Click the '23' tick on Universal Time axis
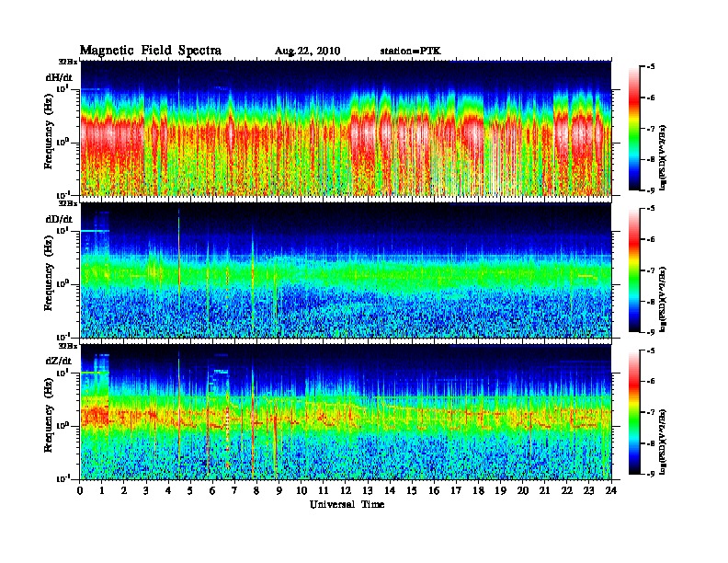This screenshot has width=728, height=563. tap(589, 491)
